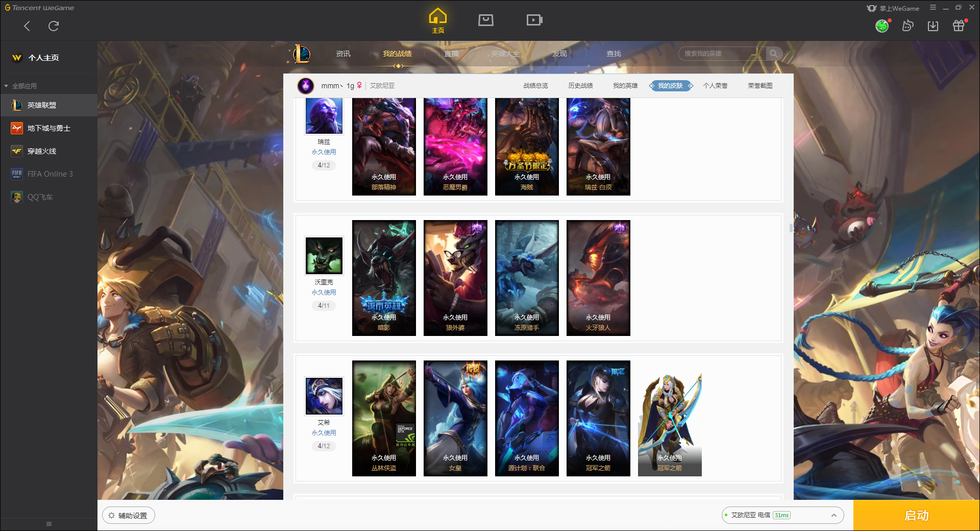Click the sidebar collapse handle at bottom
This screenshot has height=531, width=980.
coord(49,524)
